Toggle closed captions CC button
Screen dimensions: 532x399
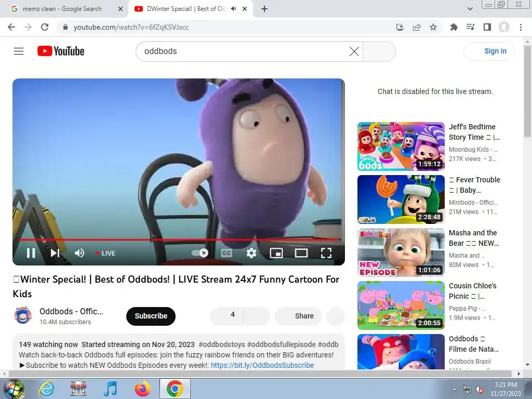coord(227,253)
